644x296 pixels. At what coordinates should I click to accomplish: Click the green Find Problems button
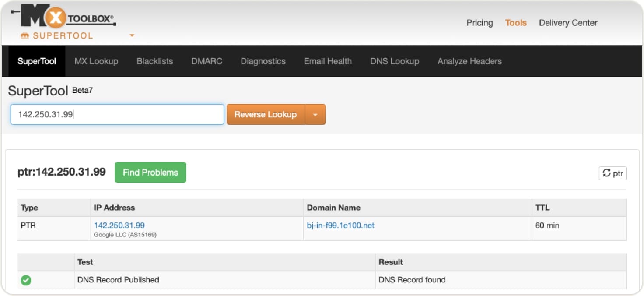tap(150, 173)
